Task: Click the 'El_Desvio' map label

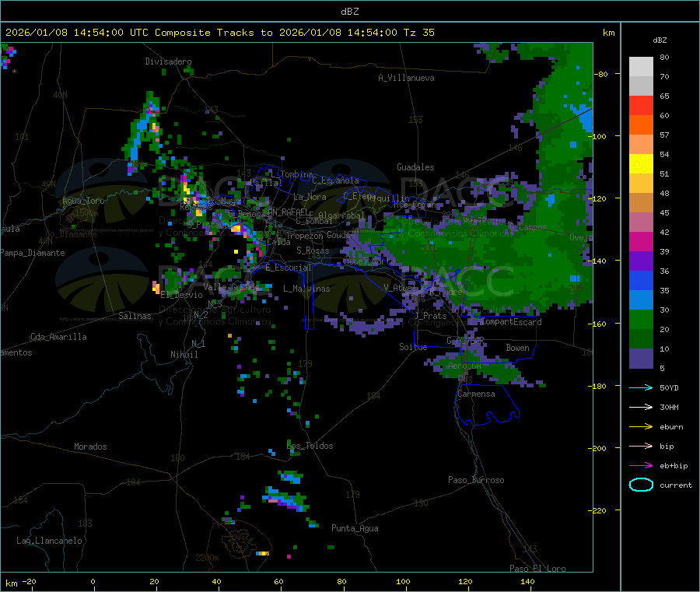Action: pos(182,295)
